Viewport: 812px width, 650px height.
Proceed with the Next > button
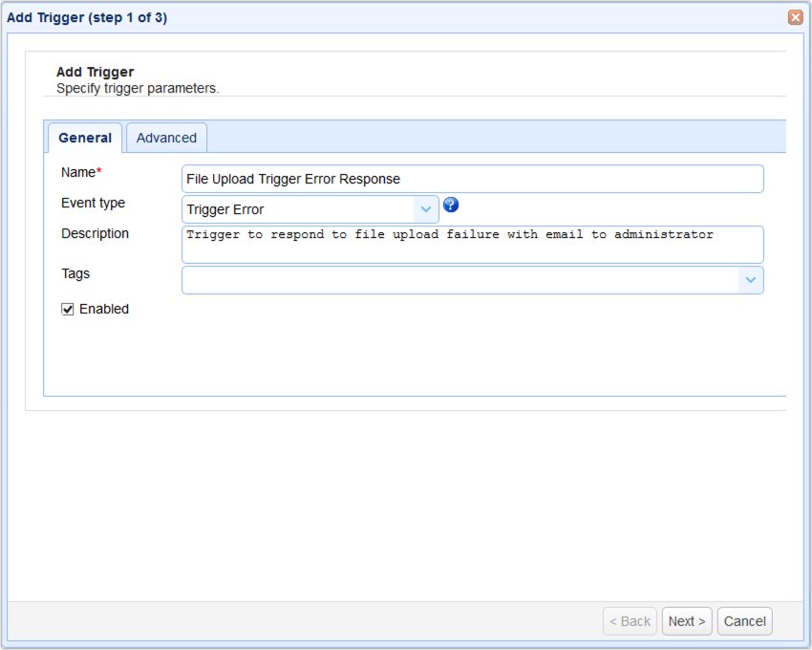click(x=687, y=621)
